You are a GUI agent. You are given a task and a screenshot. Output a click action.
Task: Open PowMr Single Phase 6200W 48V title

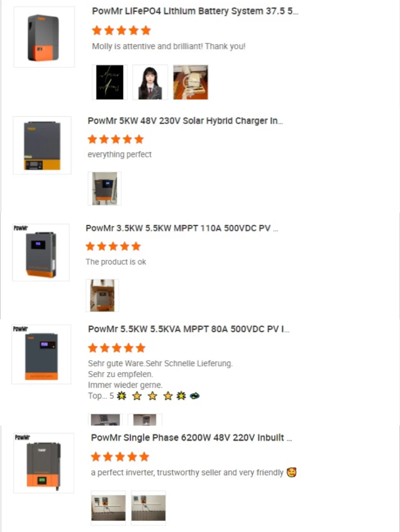[x=191, y=438]
